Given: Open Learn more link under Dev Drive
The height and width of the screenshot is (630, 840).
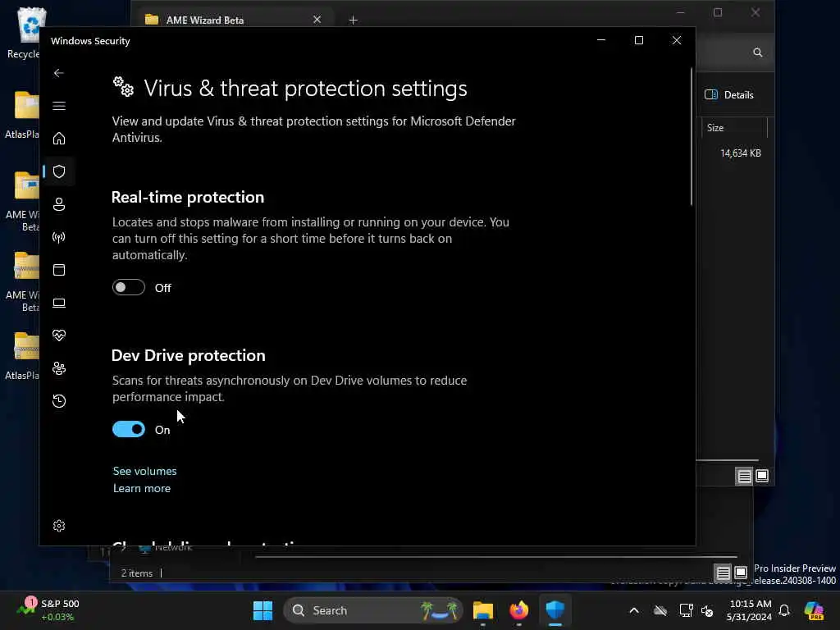Looking at the screenshot, I should [142, 488].
